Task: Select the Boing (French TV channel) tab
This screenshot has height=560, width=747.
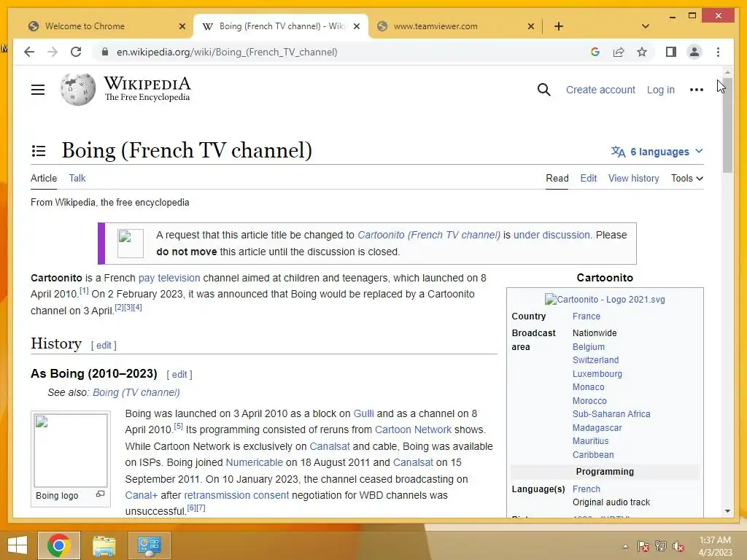Action: point(281,26)
